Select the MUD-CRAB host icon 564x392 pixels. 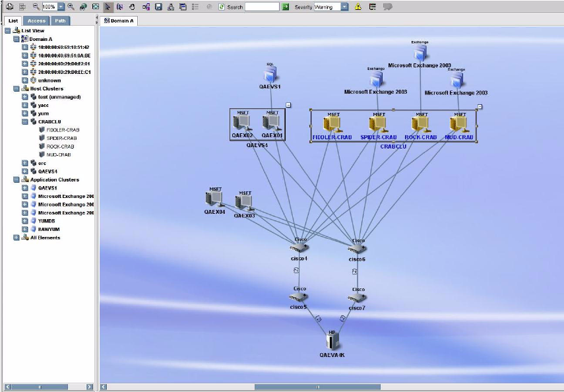(459, 125)
